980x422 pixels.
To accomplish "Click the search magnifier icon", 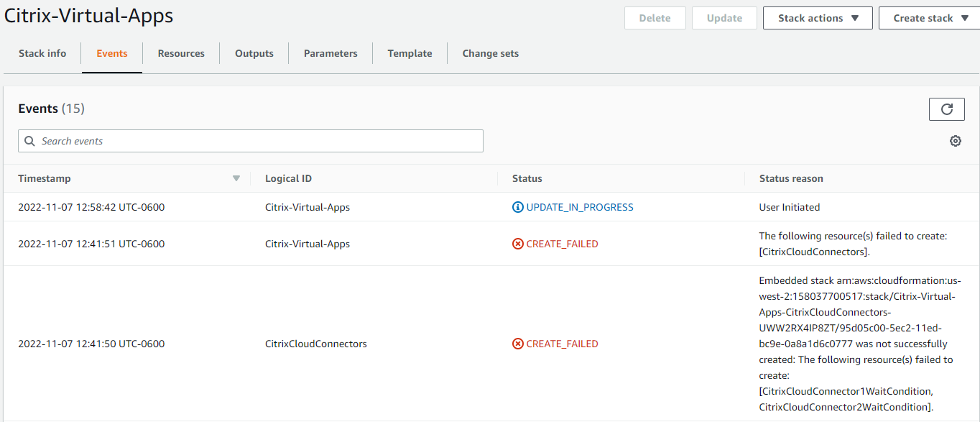I will click(x=29, y=141).
